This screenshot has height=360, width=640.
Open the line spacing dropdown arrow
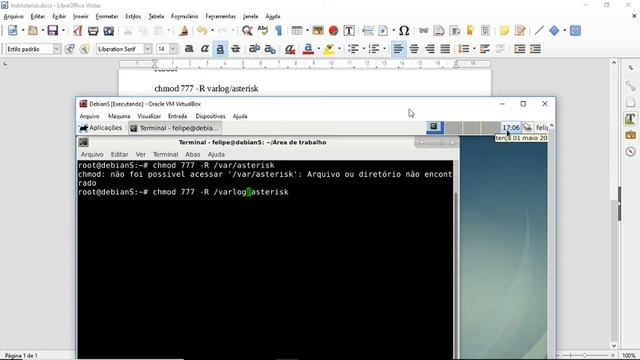474,49
